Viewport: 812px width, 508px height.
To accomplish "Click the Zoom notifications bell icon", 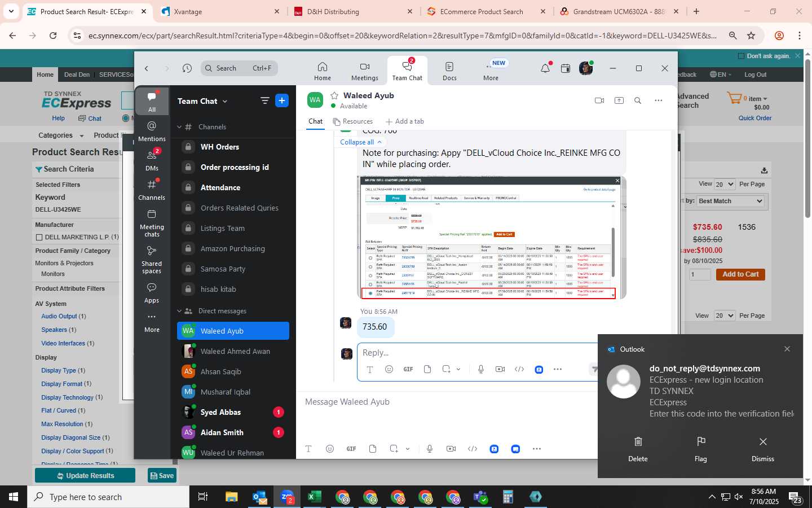I will pos(545,68).
